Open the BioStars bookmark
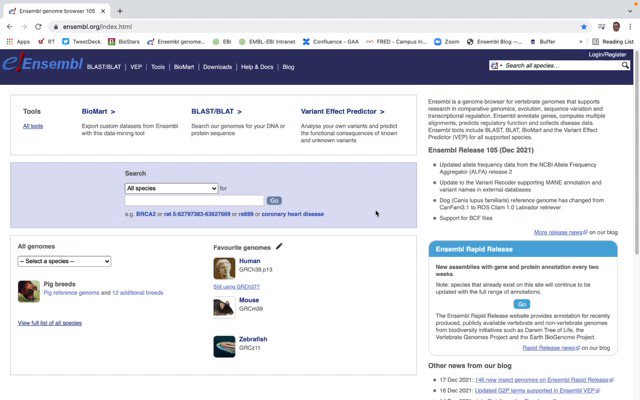The image size is (640, 400). [x=124, y=42]
